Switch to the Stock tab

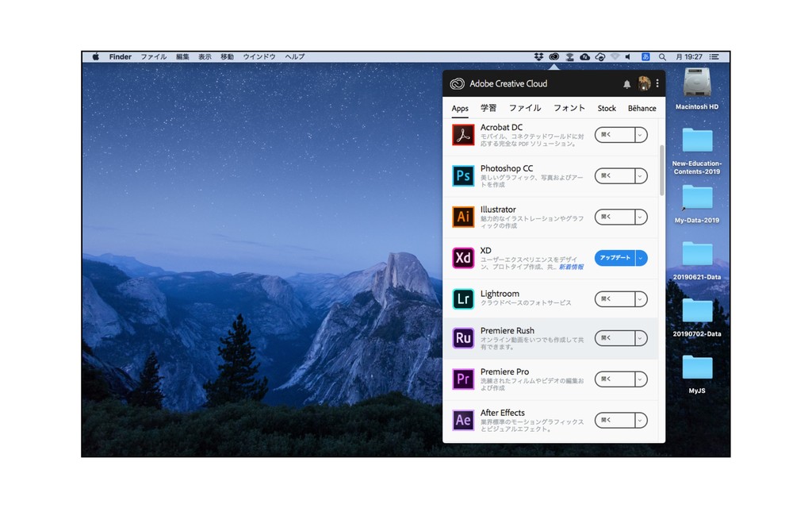click(607, 108)
